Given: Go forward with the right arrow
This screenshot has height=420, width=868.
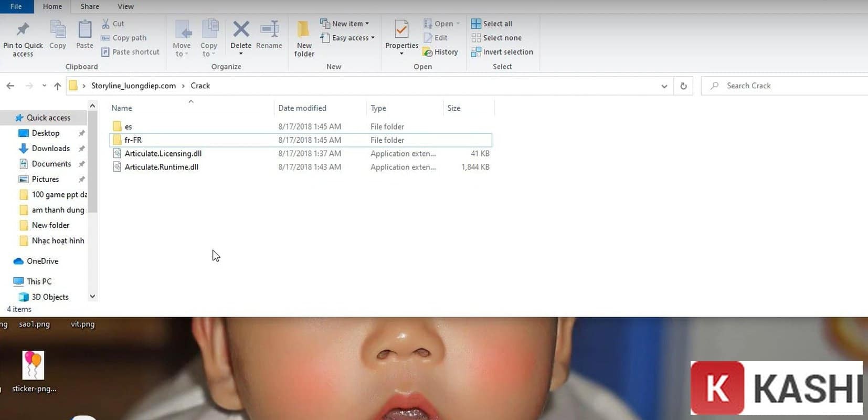Looking at the screenshot, I should pyautogui.click(x=29, y=86).
